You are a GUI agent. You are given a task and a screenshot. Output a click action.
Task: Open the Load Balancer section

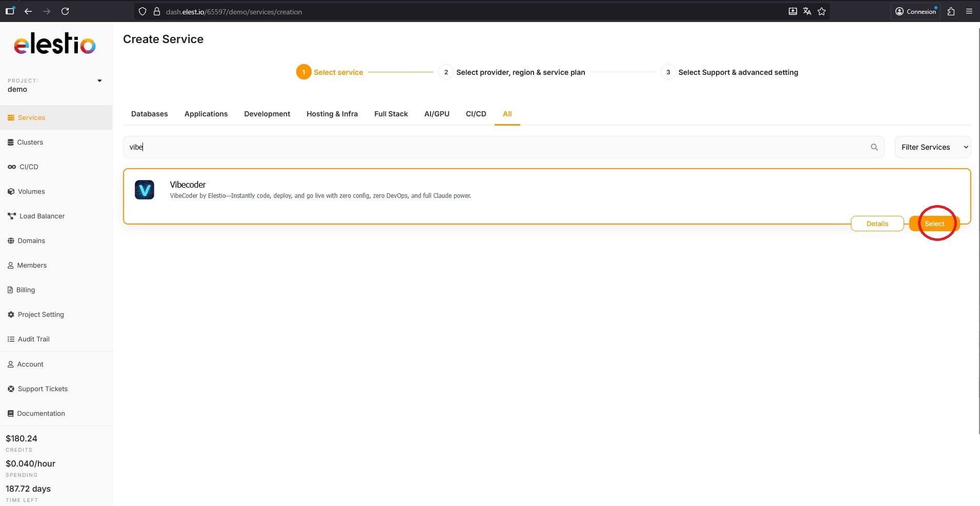coord(42,216)
